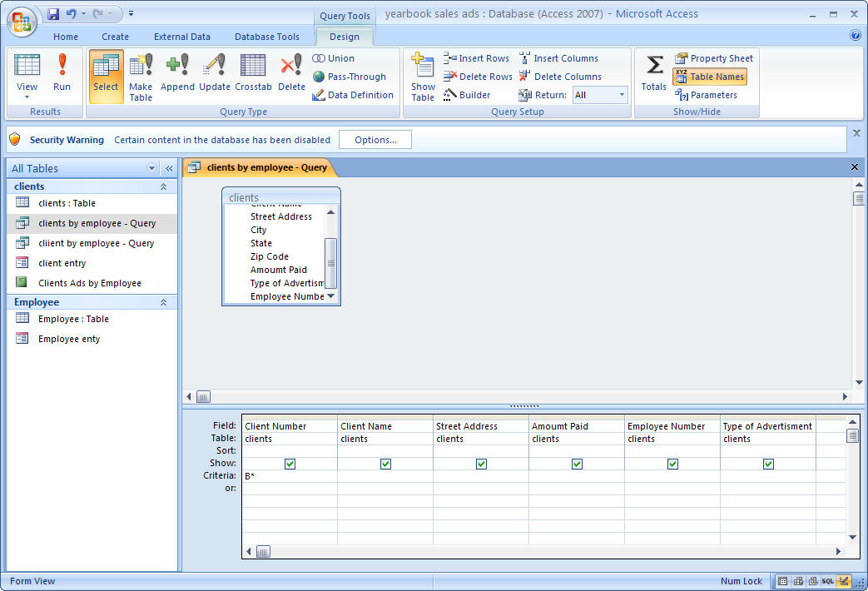
Task: Open the Database Tools tab
Action: (267, 37)
